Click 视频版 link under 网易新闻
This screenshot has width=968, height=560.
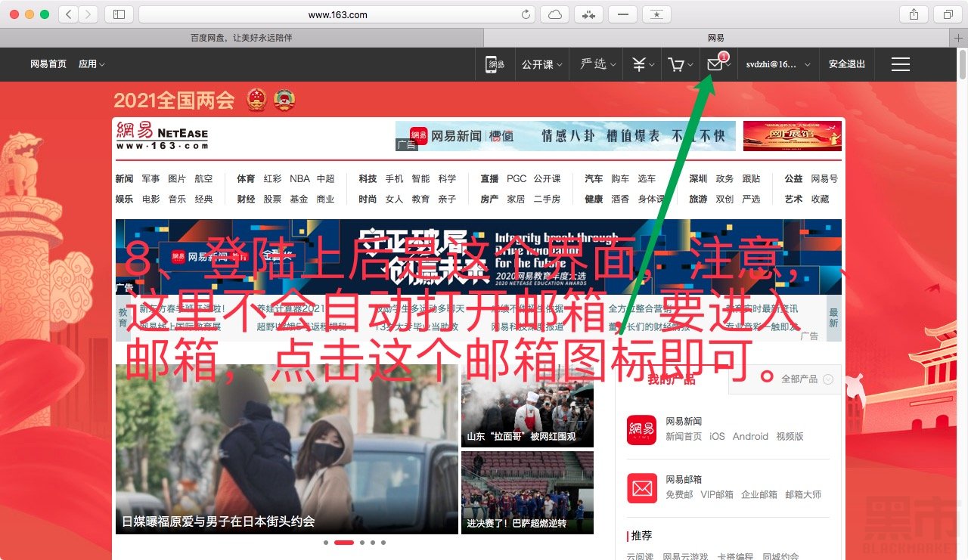click(x=790, y=436)
